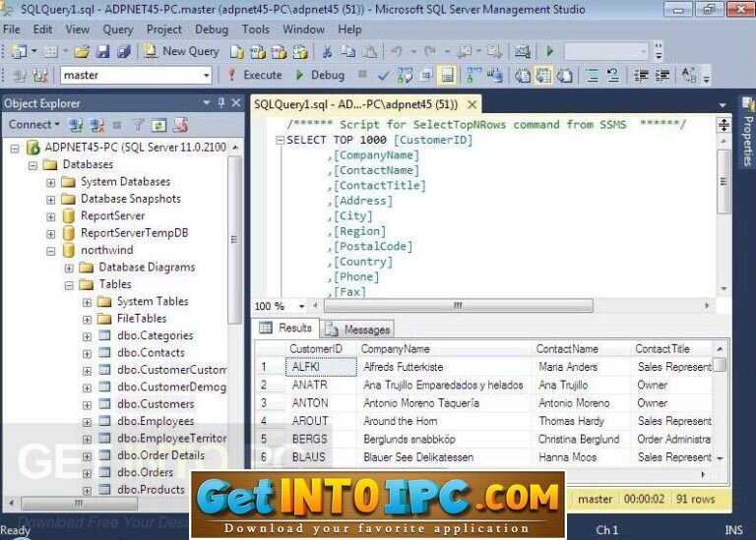Select the Berglunds snabbköp cell
This screenshot has height=540, width=756.
409,439
